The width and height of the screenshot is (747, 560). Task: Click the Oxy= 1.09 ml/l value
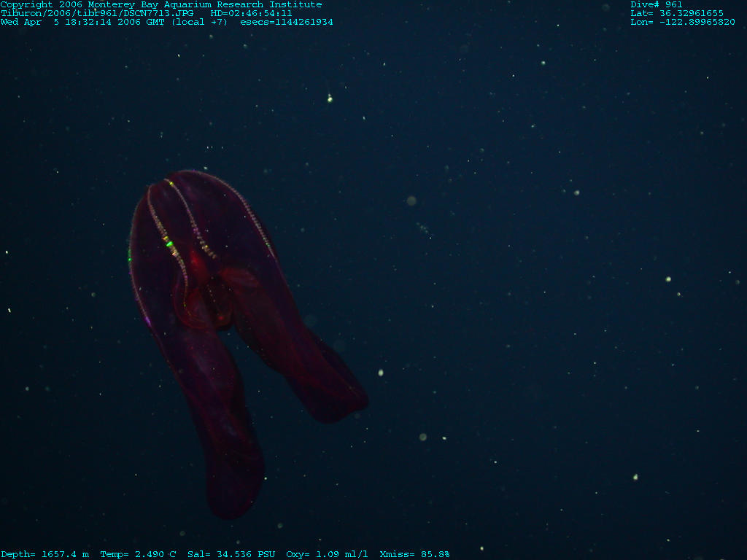327,554
